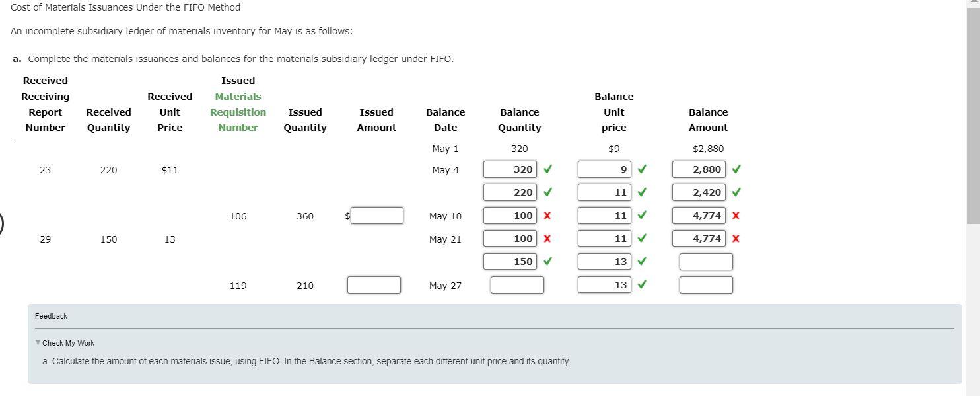Click the checkmark beside unit price 11 on May 10
This screenshot has height=396, width=980.
(640, 216)
